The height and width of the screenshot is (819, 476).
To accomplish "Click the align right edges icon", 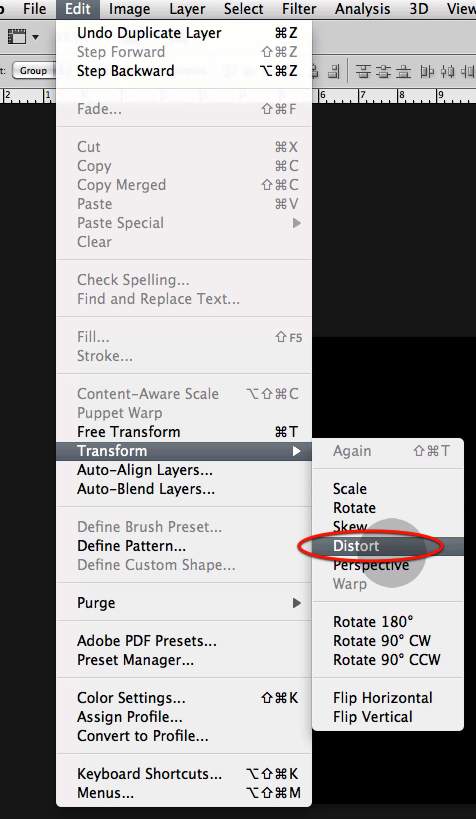I will [x=335, y=71].
